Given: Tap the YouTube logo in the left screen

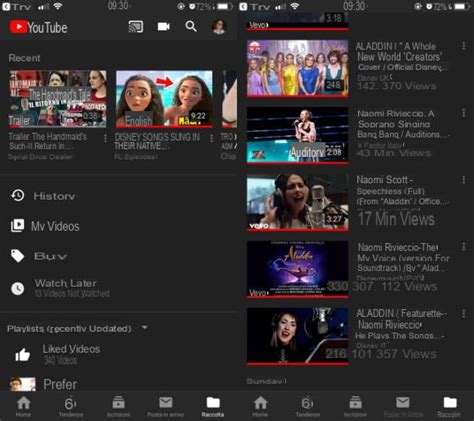Looking at the screenshot, I should click(38, 27).
